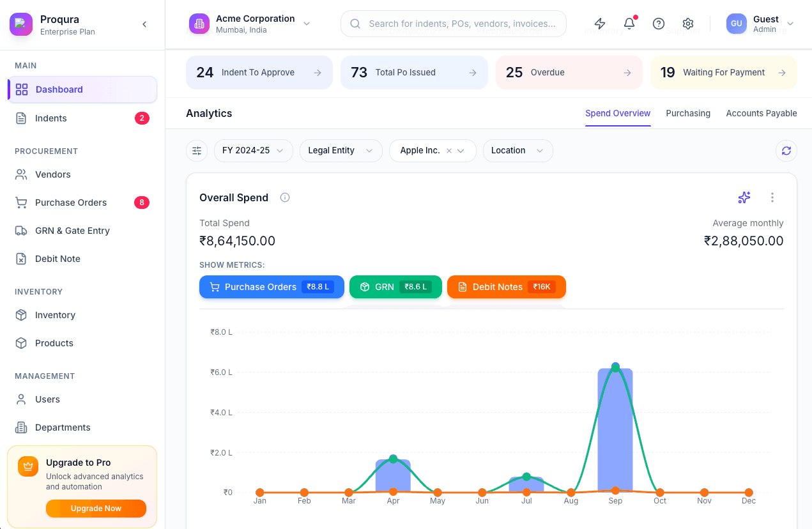This screenshot has width=812, height=529.
Task: Open the advanced filter options icon
Action: point(196,150)
